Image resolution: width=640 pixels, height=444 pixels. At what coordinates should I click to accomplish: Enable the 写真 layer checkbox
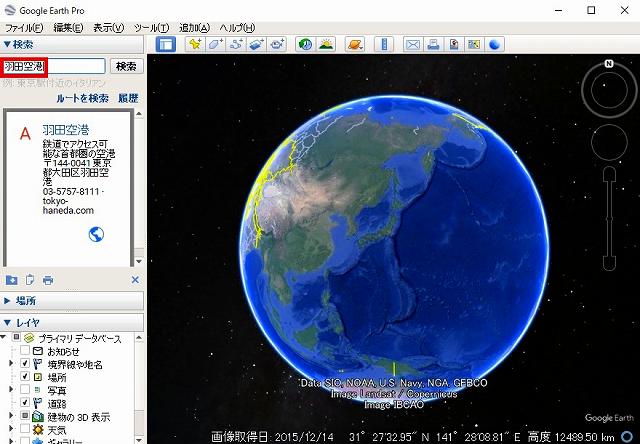point(25,389)
